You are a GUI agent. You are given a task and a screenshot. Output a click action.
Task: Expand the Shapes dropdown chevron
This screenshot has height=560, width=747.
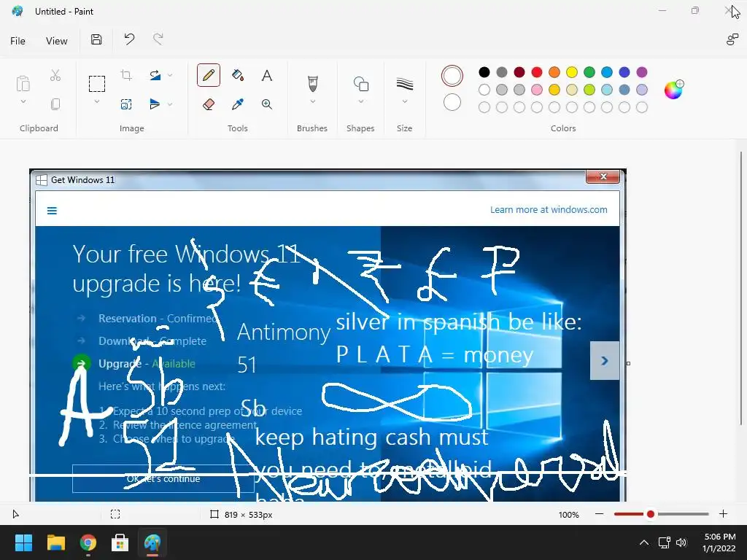pos(360,101)
